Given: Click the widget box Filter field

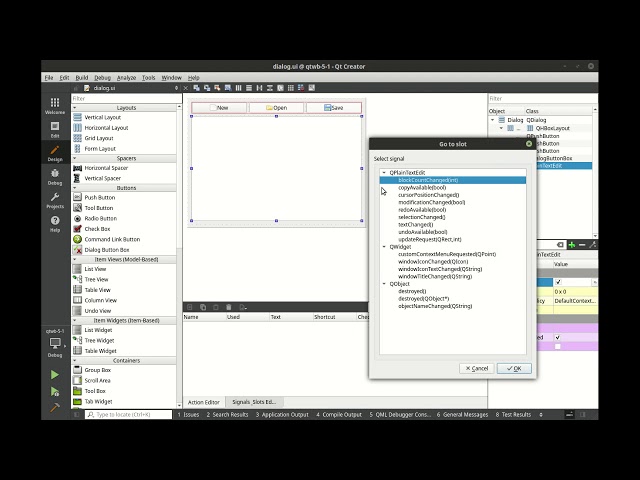Looking at the screenshot, I should pyautogui.click(x=126, y=98).
